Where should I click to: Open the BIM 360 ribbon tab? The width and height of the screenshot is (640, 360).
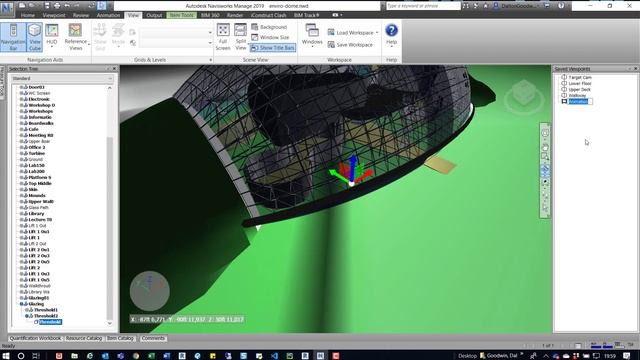(210, 15)
